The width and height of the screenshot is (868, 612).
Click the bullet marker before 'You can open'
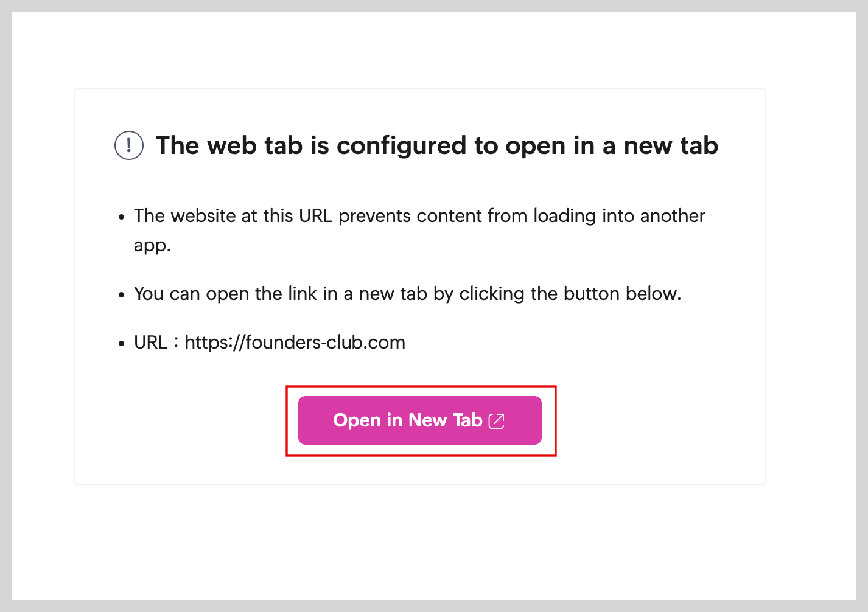[x=122, y=295]
